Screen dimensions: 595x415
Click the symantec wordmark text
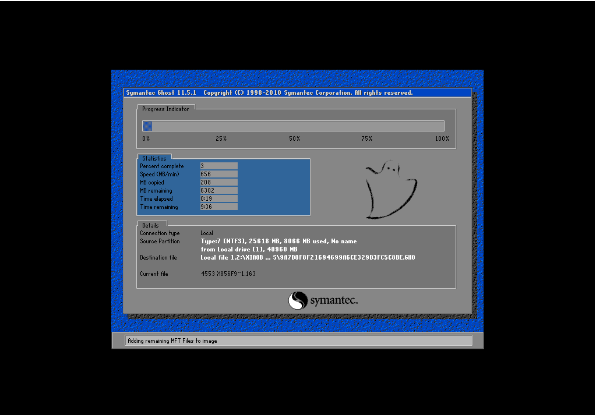pyautogui.click(x=334, y=300)
